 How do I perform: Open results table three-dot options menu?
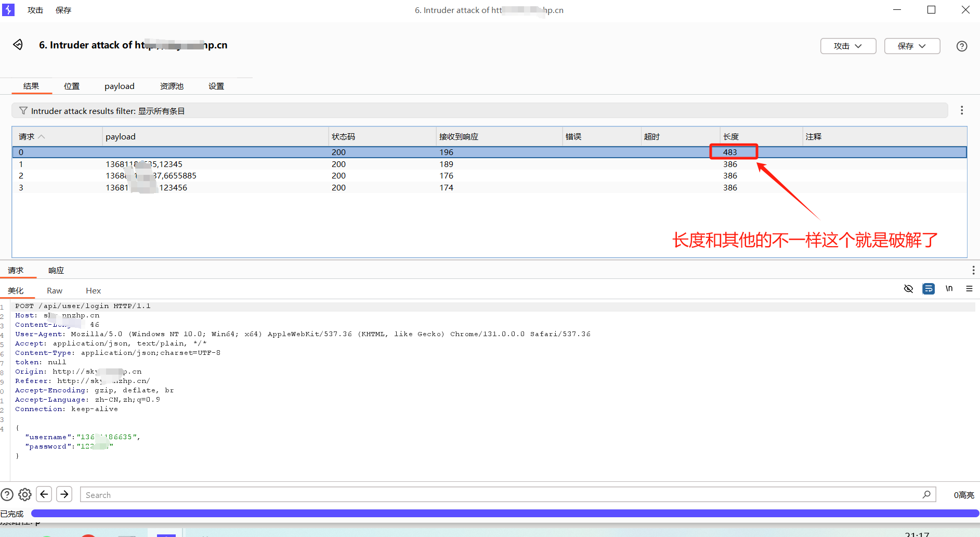click(x=962, y=110)
